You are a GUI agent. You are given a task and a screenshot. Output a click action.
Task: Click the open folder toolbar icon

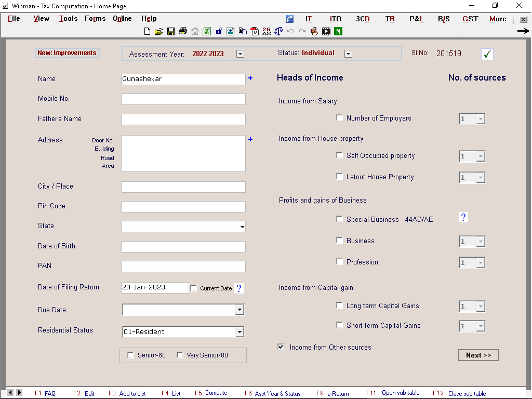click(159, 31)
